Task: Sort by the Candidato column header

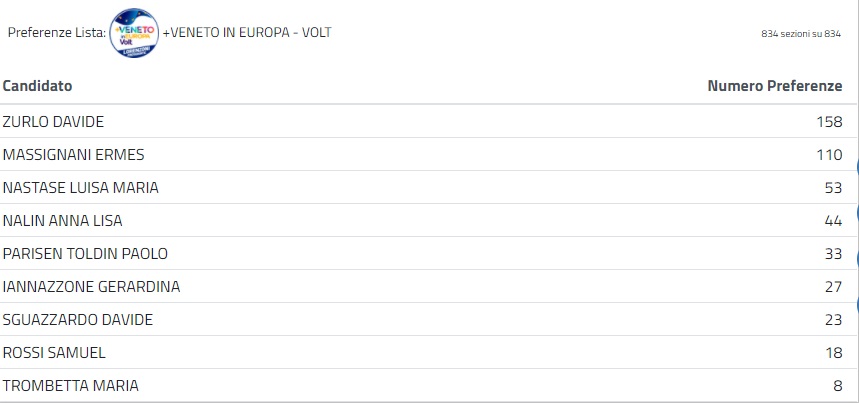Action: [x=37, y=87]
